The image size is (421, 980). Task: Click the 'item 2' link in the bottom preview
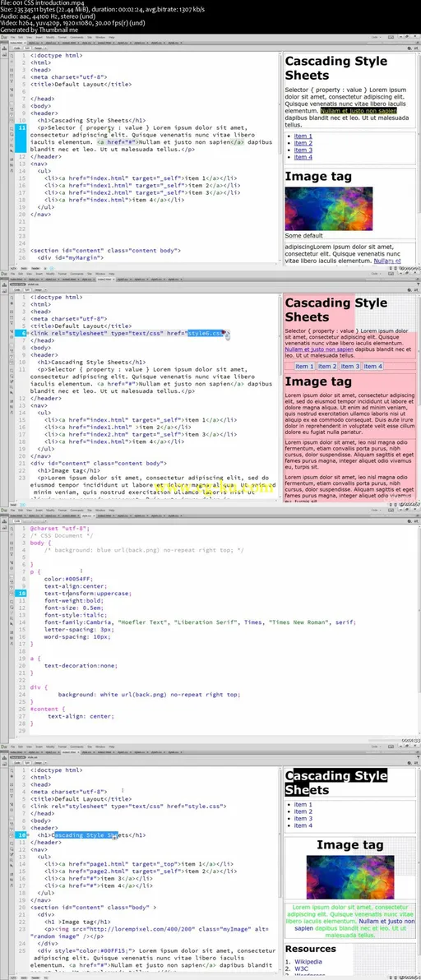pos(303,811)
